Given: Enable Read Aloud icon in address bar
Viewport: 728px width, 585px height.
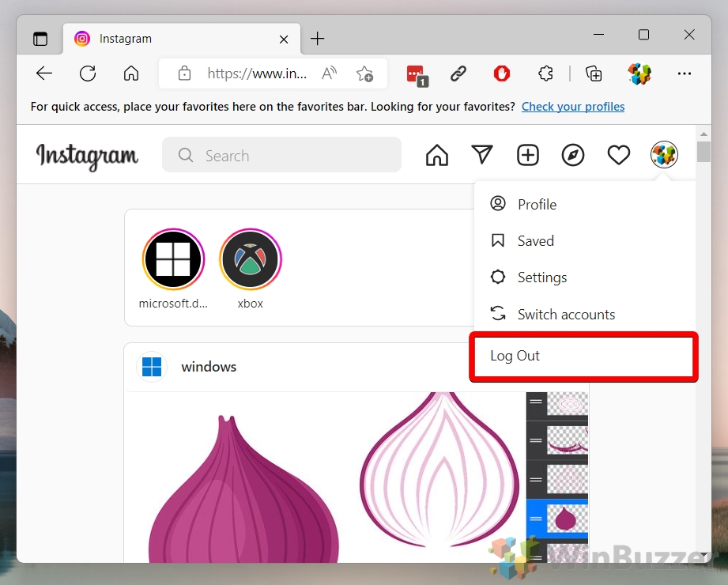Looking at the screenshot, I should 329,74.
